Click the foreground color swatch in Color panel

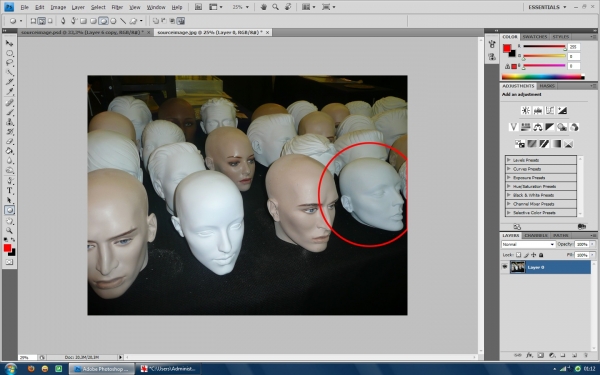click(507, 48)
